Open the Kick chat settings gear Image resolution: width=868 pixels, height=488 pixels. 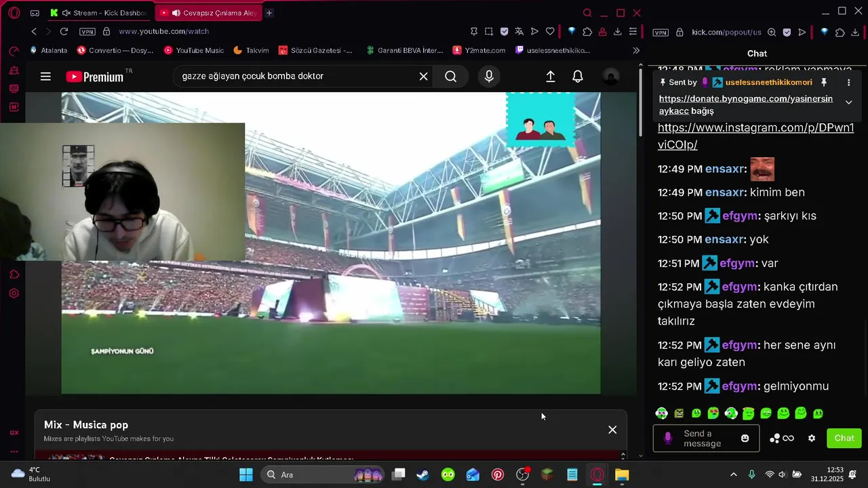[x=812, y=439]
